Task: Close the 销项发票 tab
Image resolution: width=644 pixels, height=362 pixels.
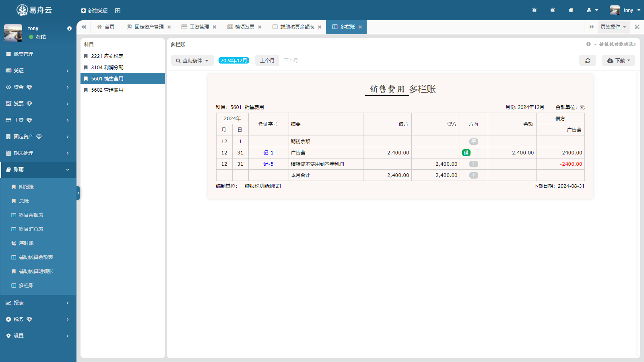Action: pyautogui.click(x=260, y=27)
